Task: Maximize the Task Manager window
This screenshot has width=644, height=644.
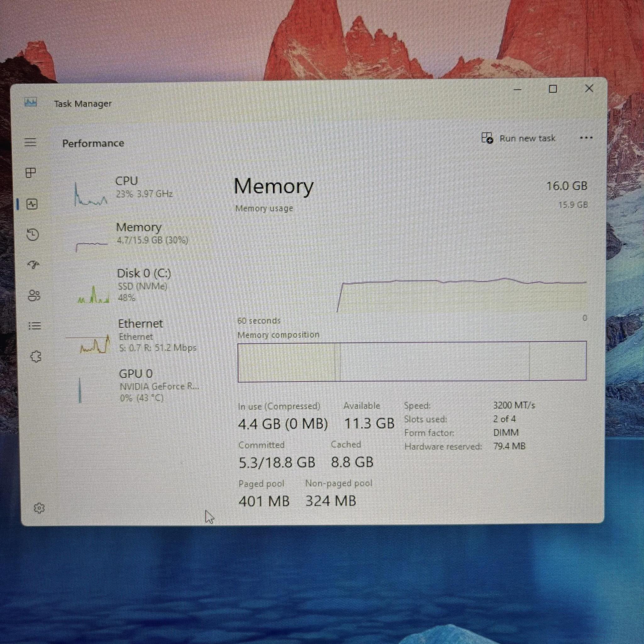Action: click(553, 89)
